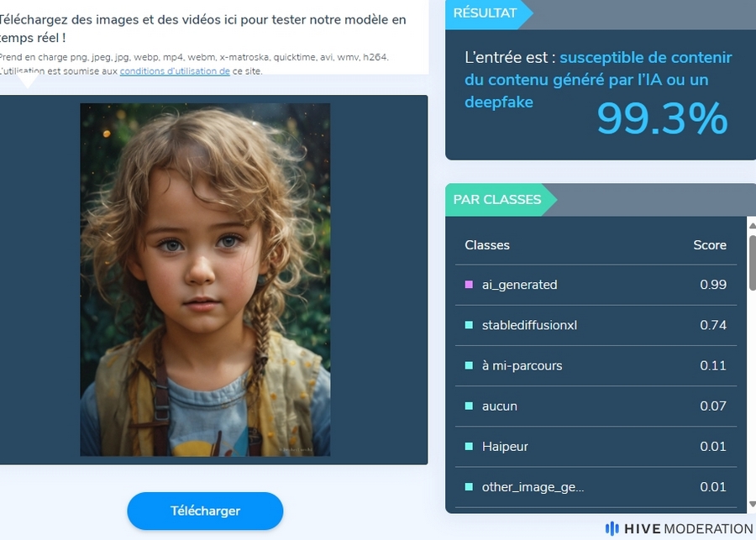Click the Score column header
756x540 pixels.
click(x=710, y=245)
